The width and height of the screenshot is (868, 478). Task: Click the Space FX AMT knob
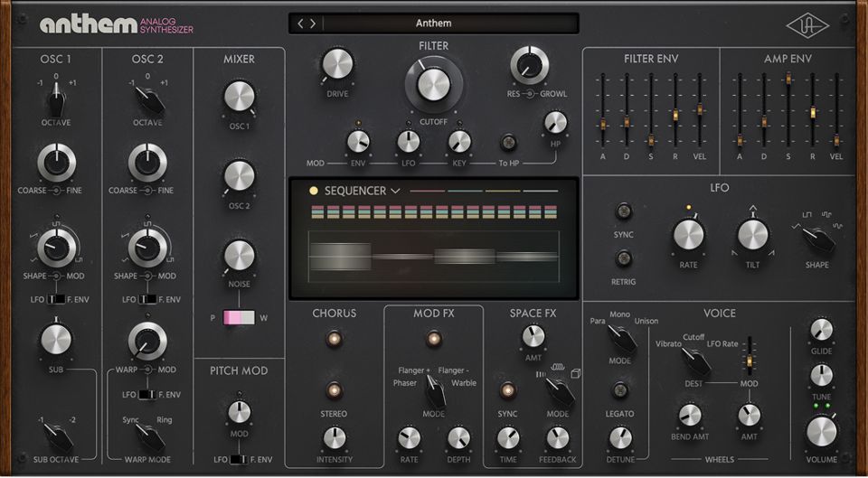533,336
